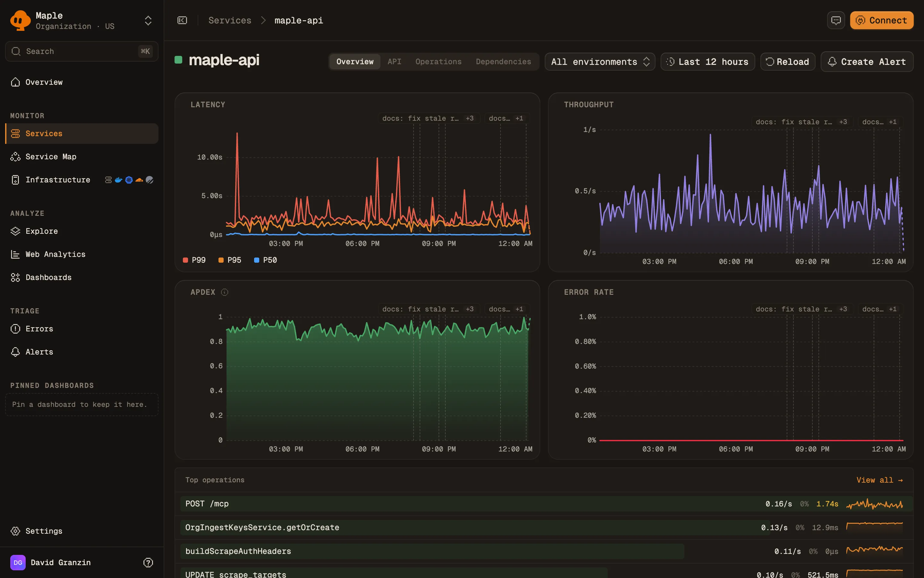Click Services breadcrumb link
This screenshot has width=924, height=578.
(230, 20)
